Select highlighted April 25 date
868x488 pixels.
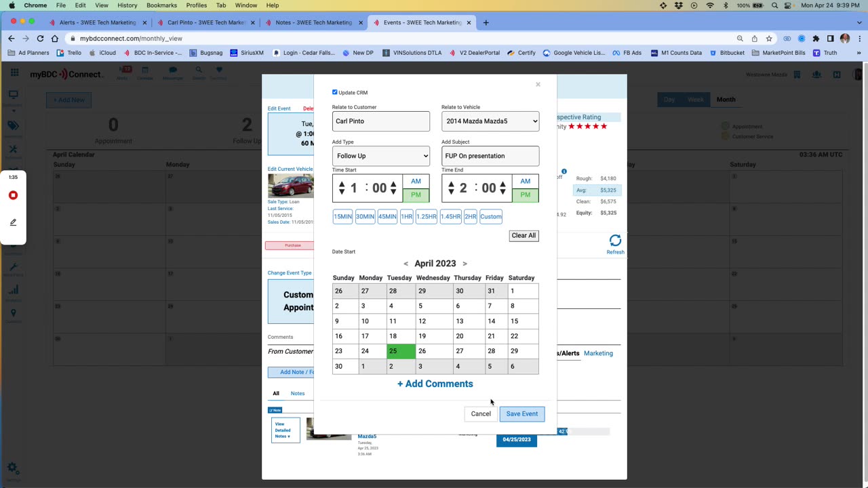click(401, 351)
